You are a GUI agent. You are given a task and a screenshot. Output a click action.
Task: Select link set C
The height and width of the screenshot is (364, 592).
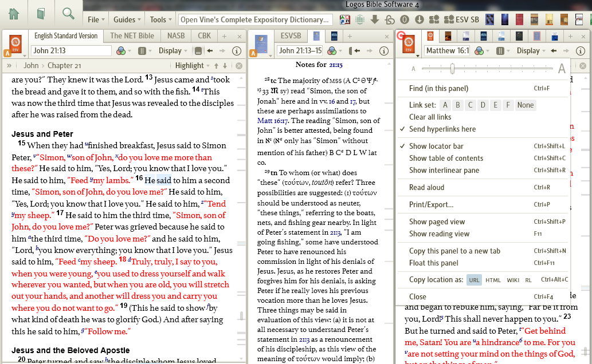[x=470, y=105]
